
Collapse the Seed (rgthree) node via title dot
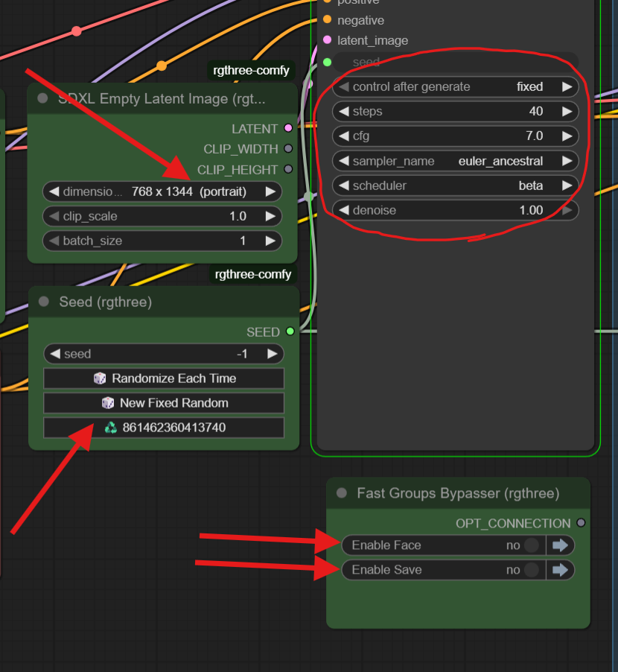[x=42, y=301]
